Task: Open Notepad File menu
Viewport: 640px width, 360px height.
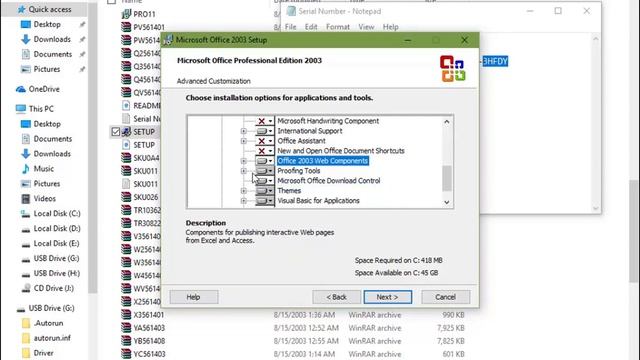Action: click(290, 27)
